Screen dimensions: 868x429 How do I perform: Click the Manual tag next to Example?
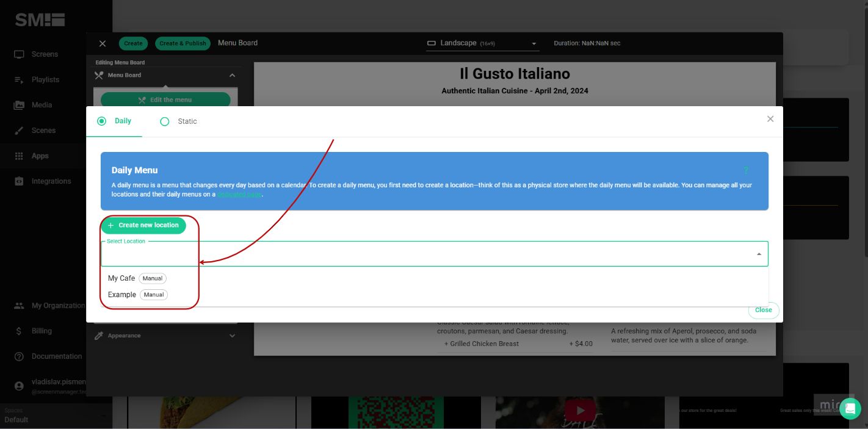154,295
